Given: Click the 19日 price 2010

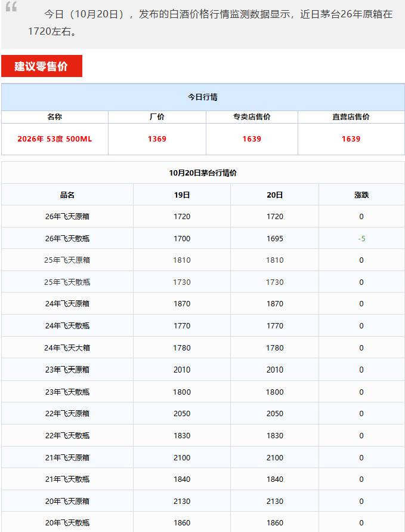Looking at the screenshot, I should pyautogui.click(x=182, y=370).
